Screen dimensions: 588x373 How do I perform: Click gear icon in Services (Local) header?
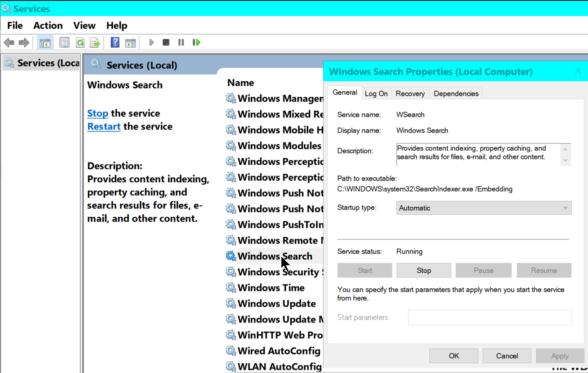(96, 64)
